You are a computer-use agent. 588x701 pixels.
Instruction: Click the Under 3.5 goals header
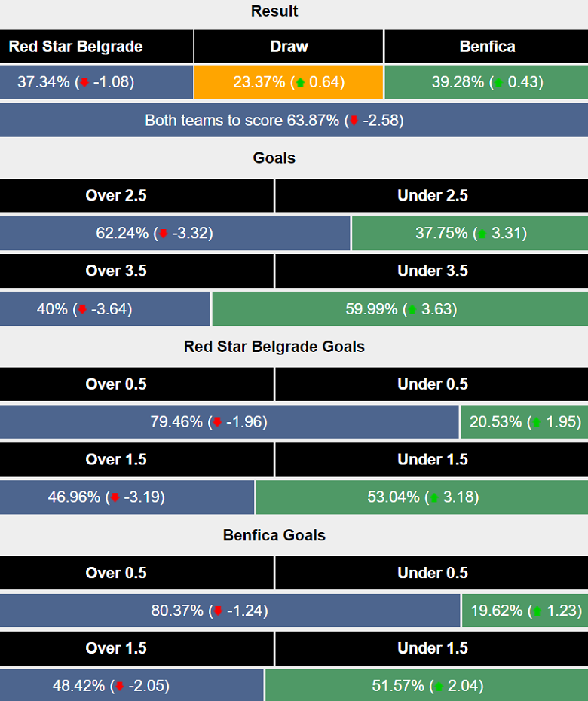431,271
